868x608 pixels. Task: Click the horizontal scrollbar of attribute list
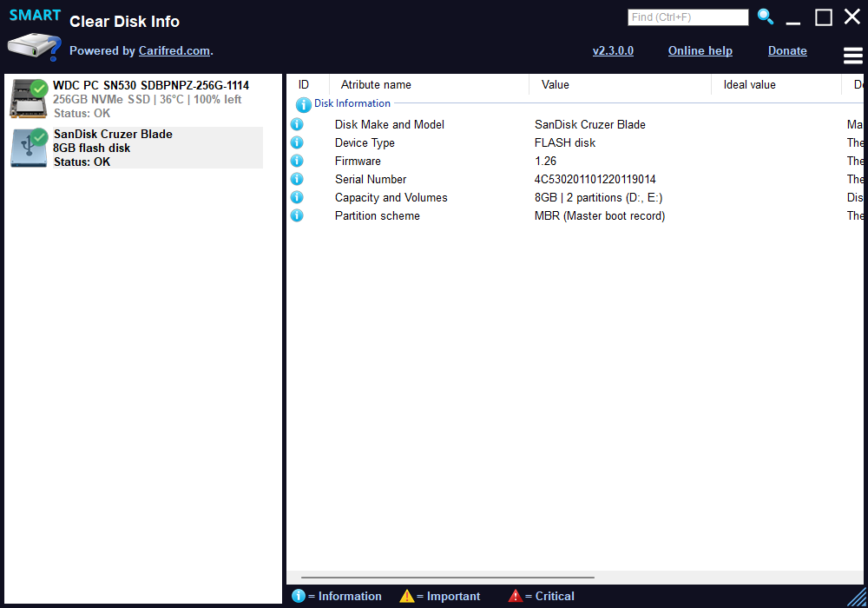(x=447, y=578)
